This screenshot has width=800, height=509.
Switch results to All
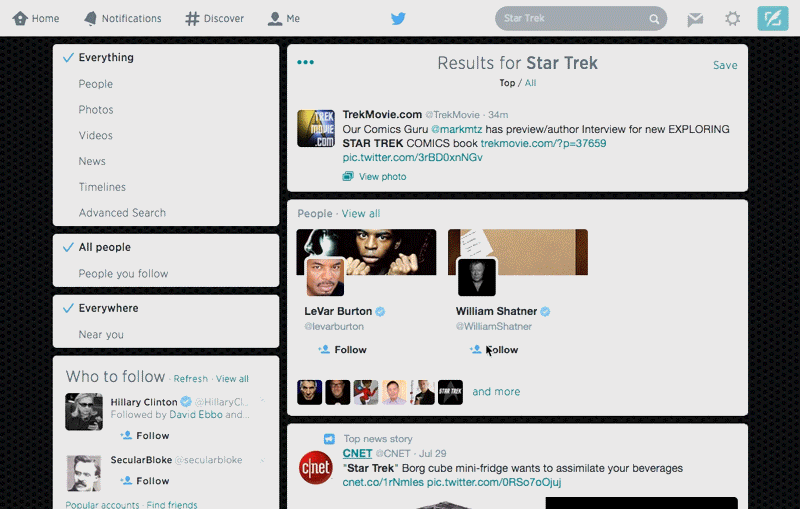[x=530, y=83]
